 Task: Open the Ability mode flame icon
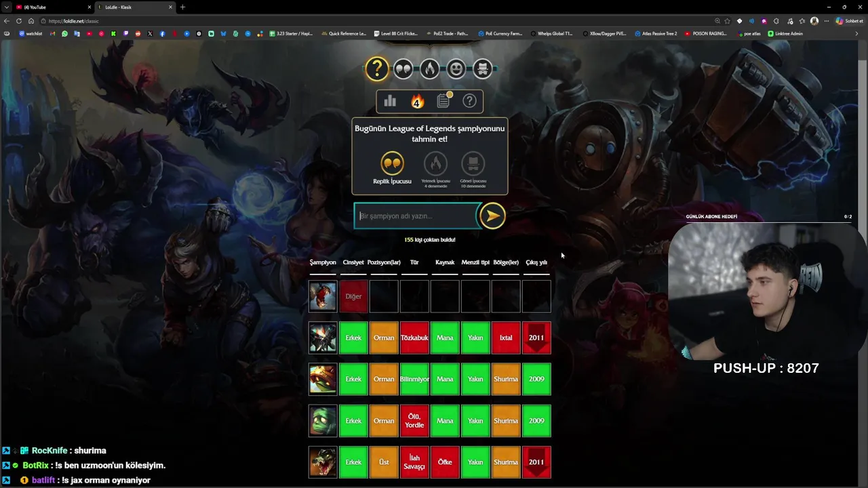(x=429, y=68)
